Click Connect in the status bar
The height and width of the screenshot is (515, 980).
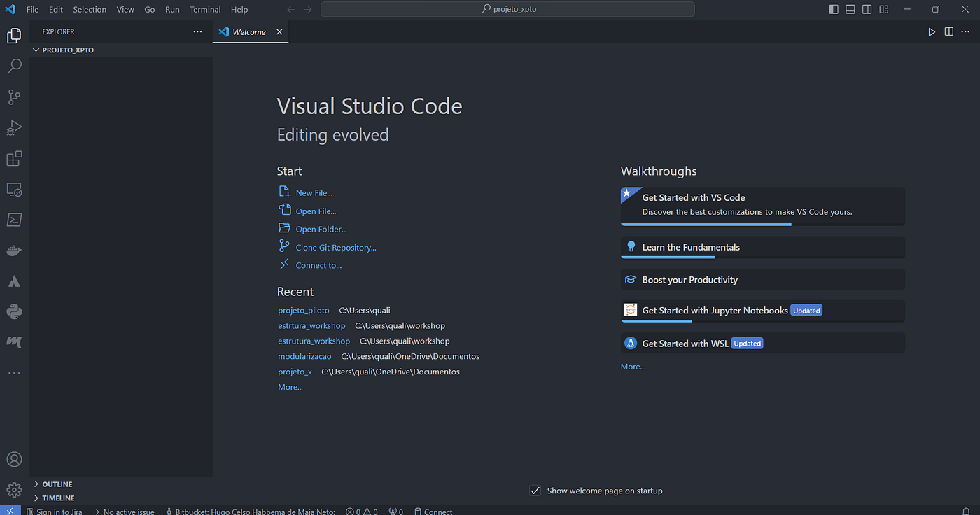(433, 512)
